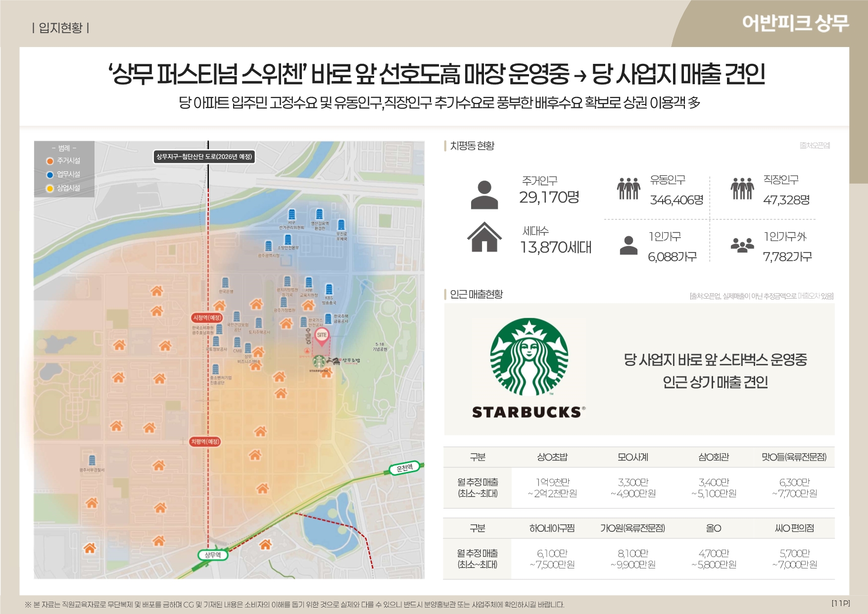Screen dimensions: 868x614
Task: Click the 1인가구外 multi-person icon
Action: 742,245
